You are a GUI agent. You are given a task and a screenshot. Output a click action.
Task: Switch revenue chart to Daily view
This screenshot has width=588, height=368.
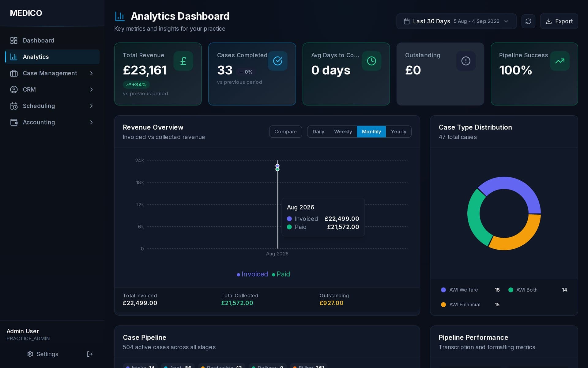click(x=318, y=132)
